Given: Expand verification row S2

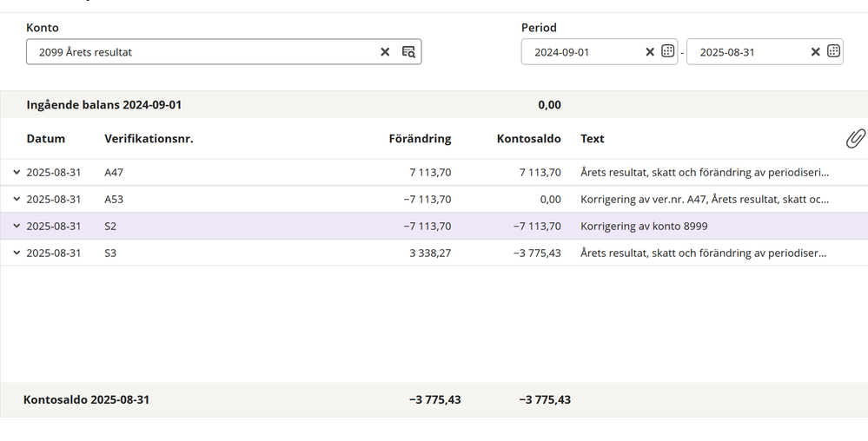Looking at the screenshot, I should pyautogui.click(x=17, y=227).
